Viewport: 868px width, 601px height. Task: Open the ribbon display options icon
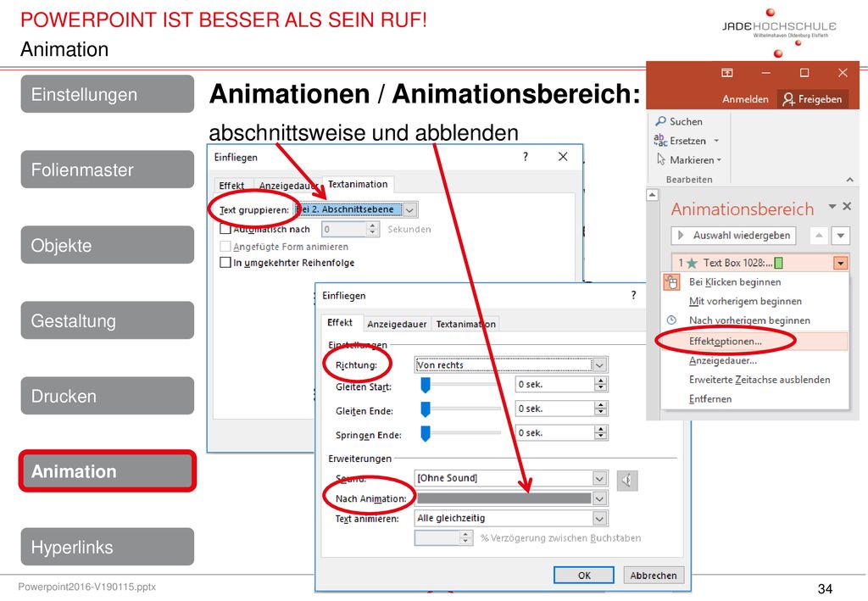726,73
